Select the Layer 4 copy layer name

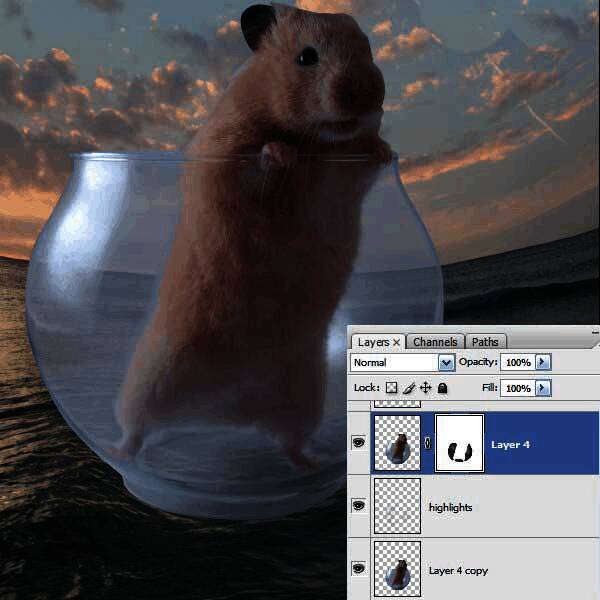[x=458, y=570]
